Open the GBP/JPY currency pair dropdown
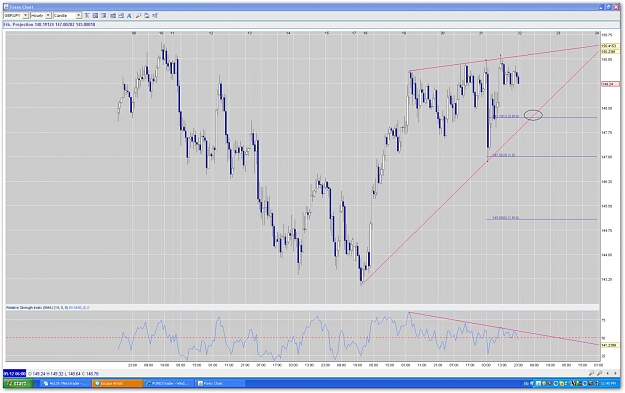625x393 pixels. [x=26, y=15]
